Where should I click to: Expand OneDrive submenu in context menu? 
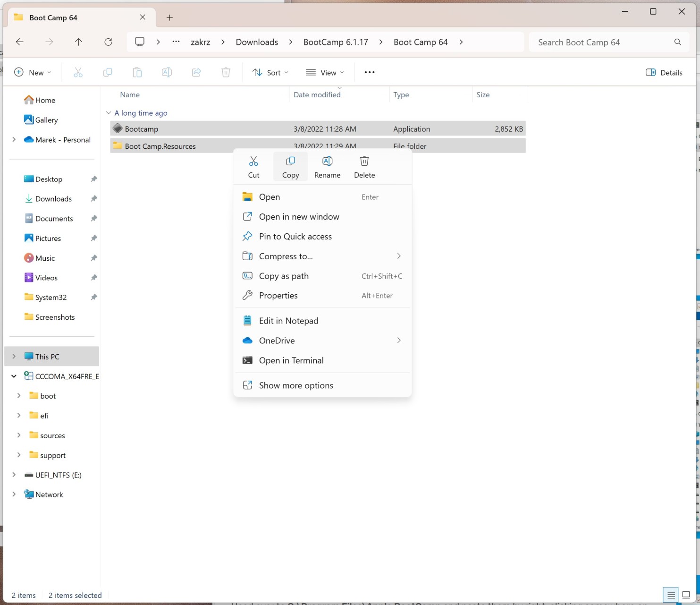point(399,341)
